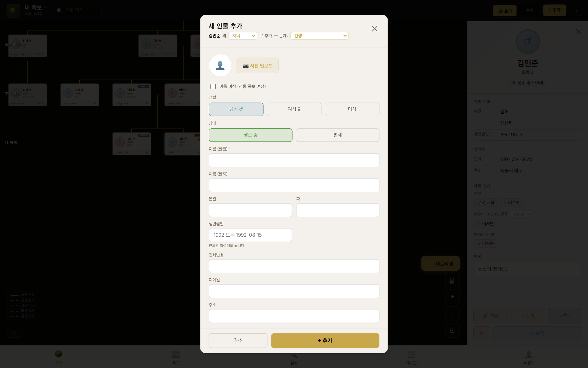Select 여성 ♀ gender option
This screenshot has width=588, height=368.
[x=294, y=109]
